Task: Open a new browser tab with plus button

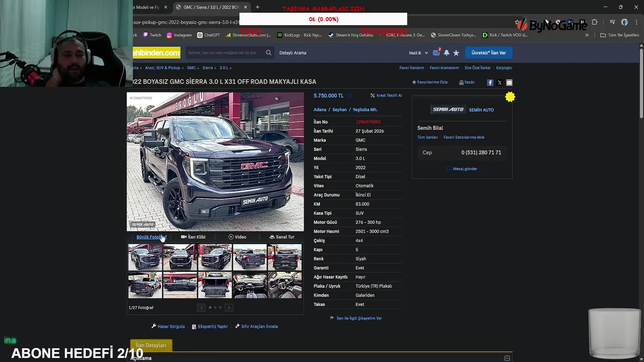Action: pos(258,7)
